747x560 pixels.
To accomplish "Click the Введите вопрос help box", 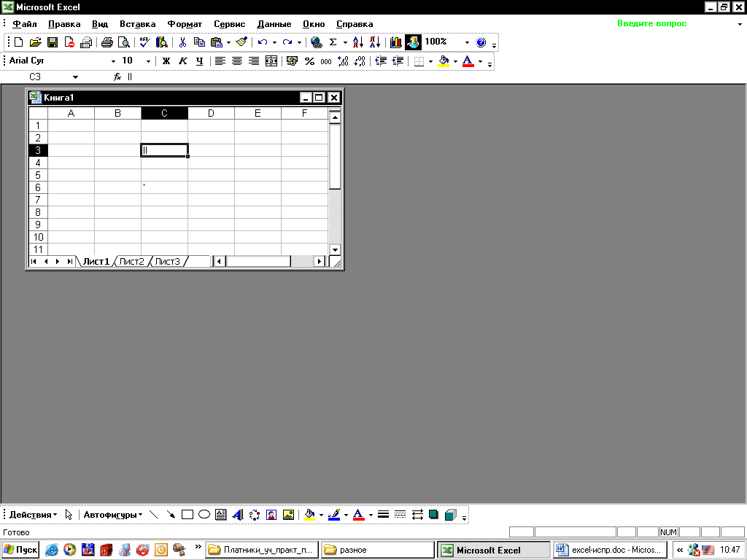I will pos(651,23).
